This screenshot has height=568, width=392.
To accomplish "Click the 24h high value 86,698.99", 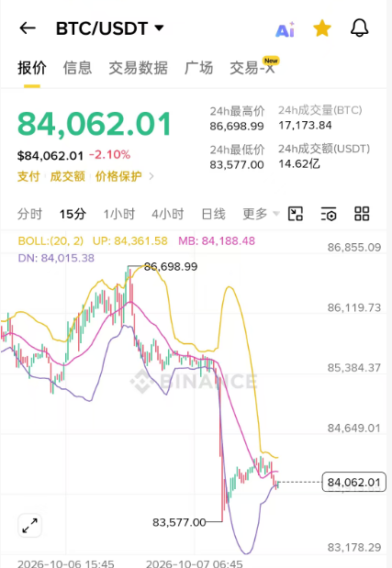I will click(x=237, y=126).
